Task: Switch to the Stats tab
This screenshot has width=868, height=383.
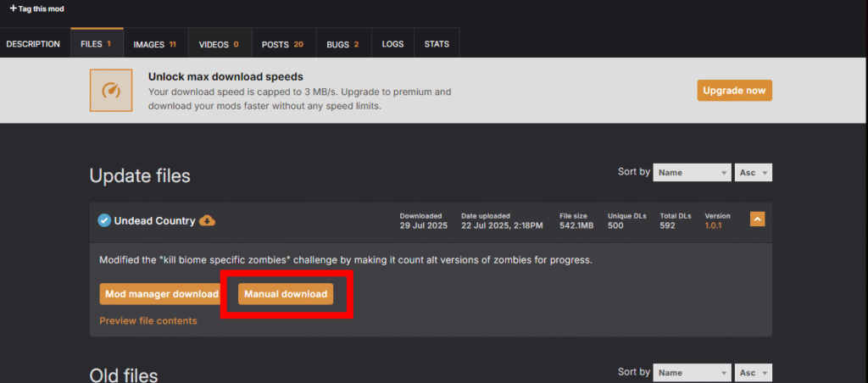Action: coord(437,44)
